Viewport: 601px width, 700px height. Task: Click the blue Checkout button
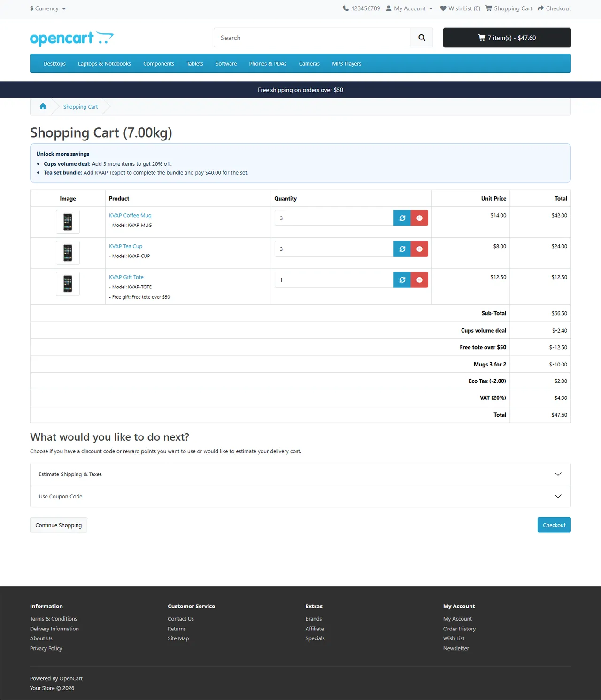coord(554,525)
